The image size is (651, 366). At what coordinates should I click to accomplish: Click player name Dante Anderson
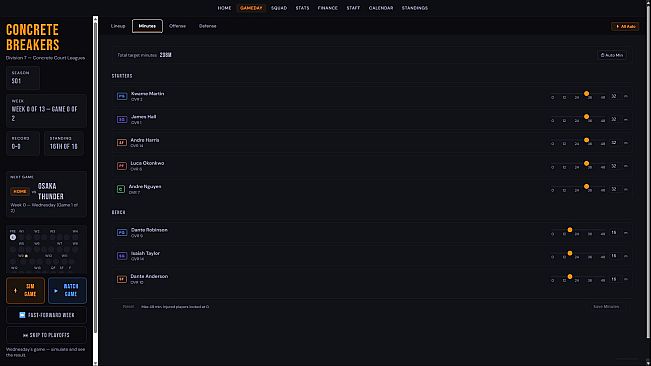coord(149,276)
